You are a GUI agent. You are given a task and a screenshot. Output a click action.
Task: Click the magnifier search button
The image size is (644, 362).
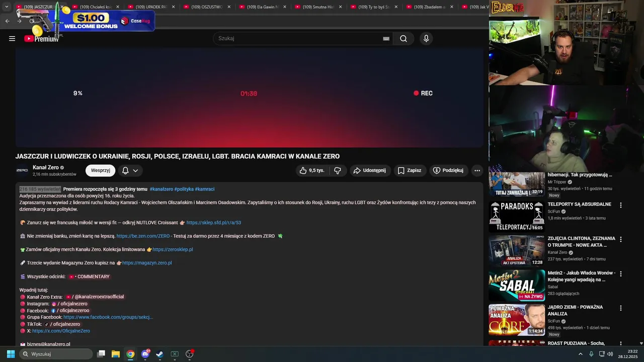point(404,39)
